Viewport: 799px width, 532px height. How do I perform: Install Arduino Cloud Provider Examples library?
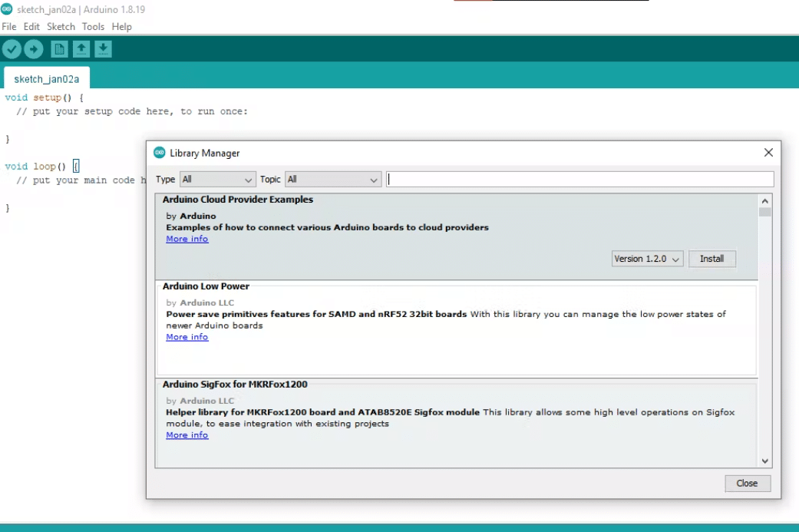(712, 259)
